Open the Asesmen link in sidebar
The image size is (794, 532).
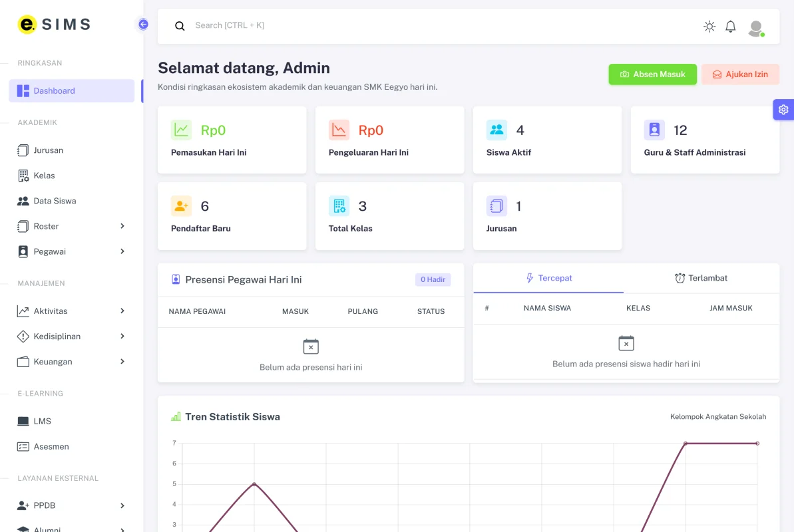(71, 446)
